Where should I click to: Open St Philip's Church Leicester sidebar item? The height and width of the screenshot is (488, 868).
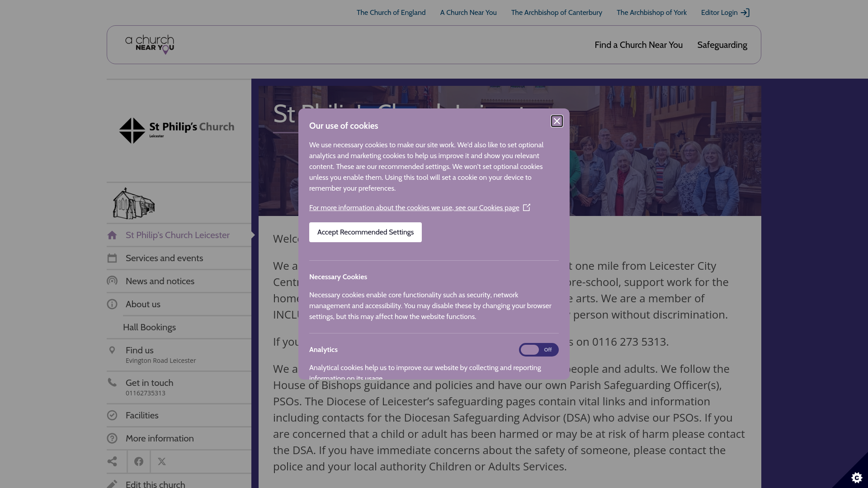(x=179, y=235)
